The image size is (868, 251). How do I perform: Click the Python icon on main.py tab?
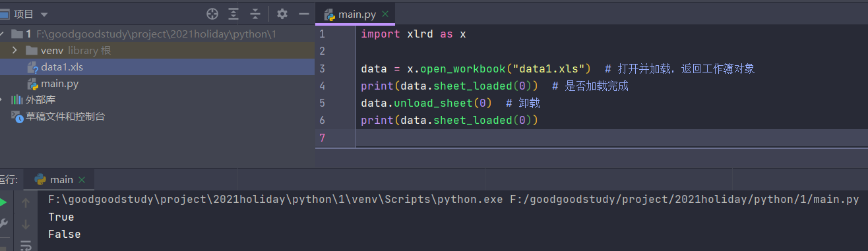tap(329, 14)
